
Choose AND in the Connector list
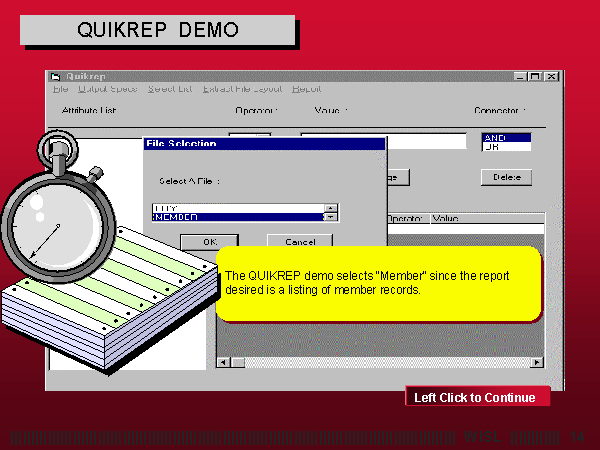pos(506,137)
